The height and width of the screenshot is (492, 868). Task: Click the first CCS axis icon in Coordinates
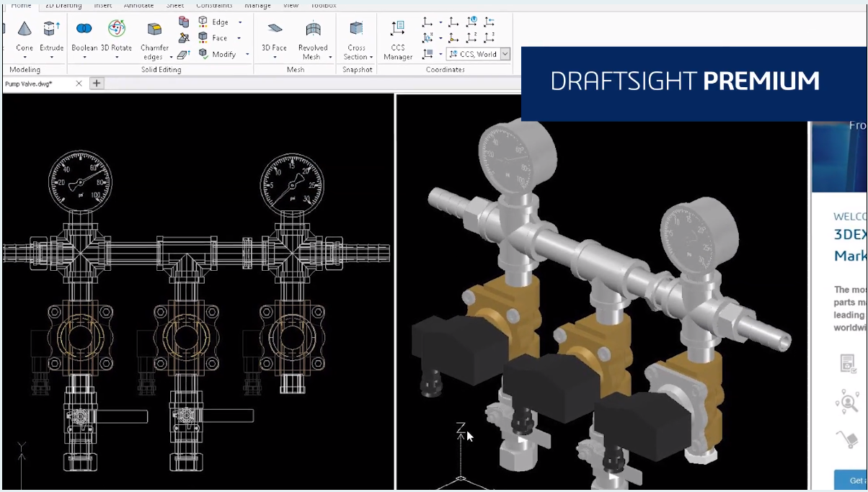pos(428,22)
